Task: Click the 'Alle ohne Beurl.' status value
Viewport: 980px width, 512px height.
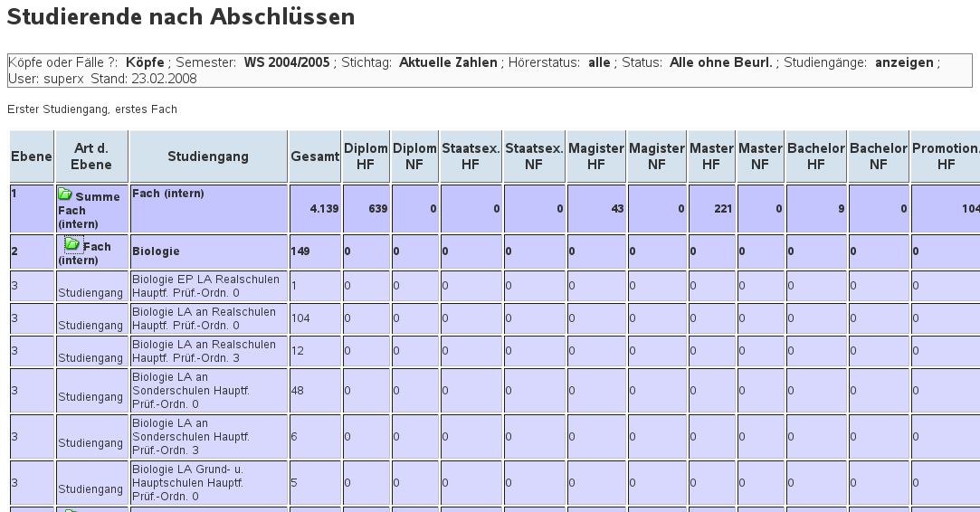Action: [x=720, y=62]
